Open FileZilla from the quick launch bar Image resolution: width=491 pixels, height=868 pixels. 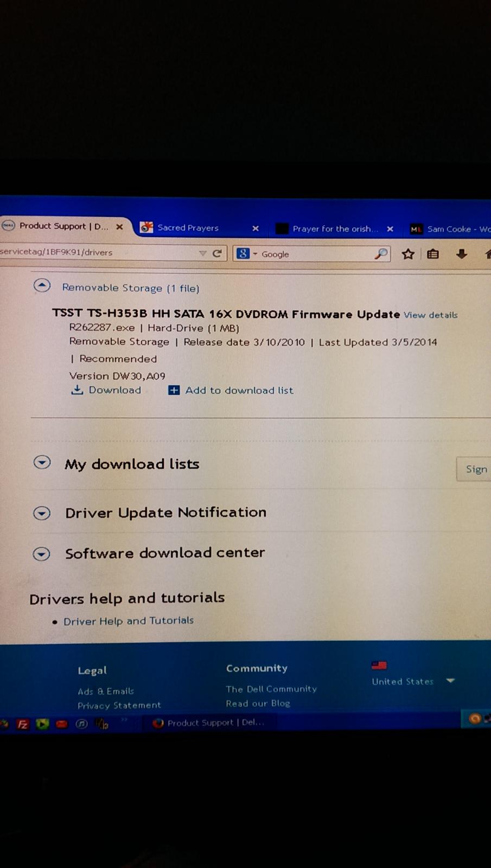click(x=23, y=724)
